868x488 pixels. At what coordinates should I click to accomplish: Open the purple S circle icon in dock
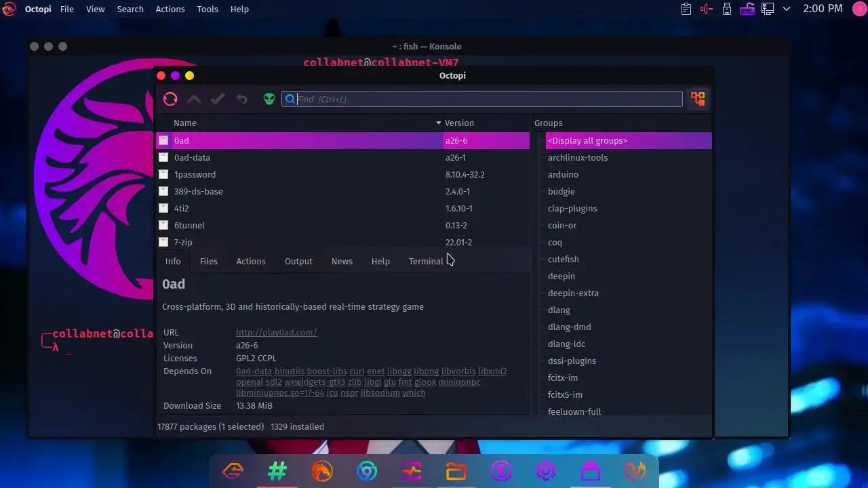point(501,470)
